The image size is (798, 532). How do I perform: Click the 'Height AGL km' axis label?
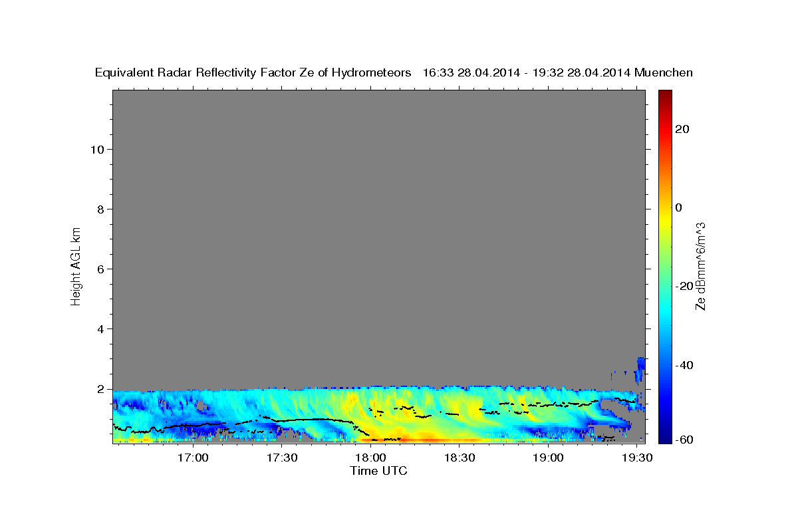coord(76,265)
